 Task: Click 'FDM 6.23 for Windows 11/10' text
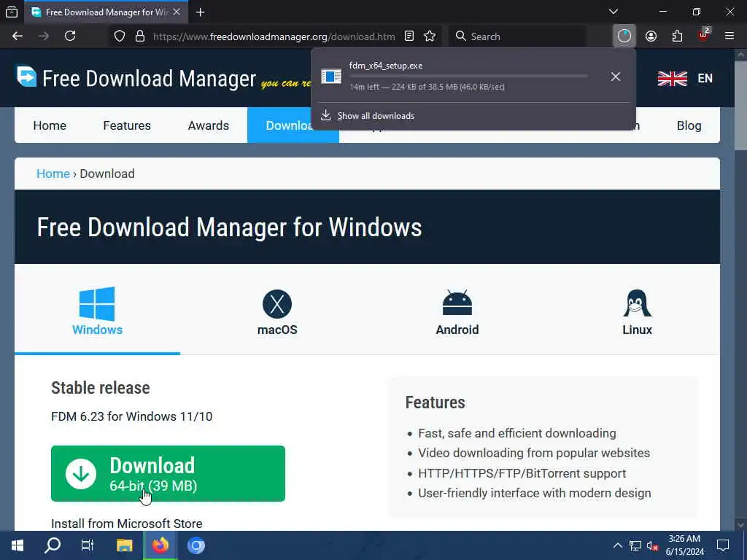pyautogui.click(x=131, y=416)
